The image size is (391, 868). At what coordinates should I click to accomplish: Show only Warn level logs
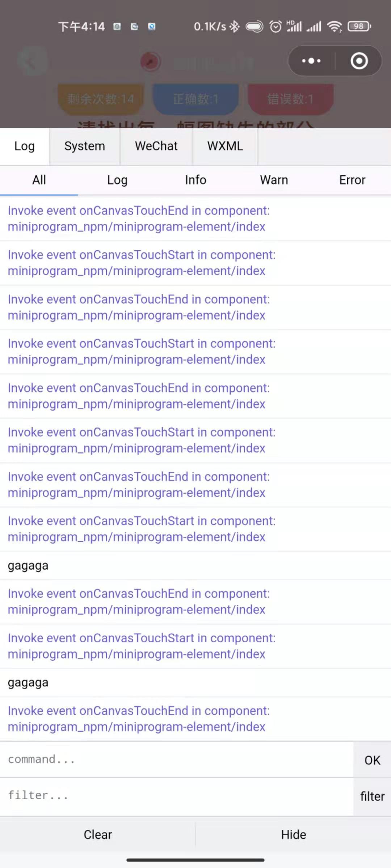[274, 180]
